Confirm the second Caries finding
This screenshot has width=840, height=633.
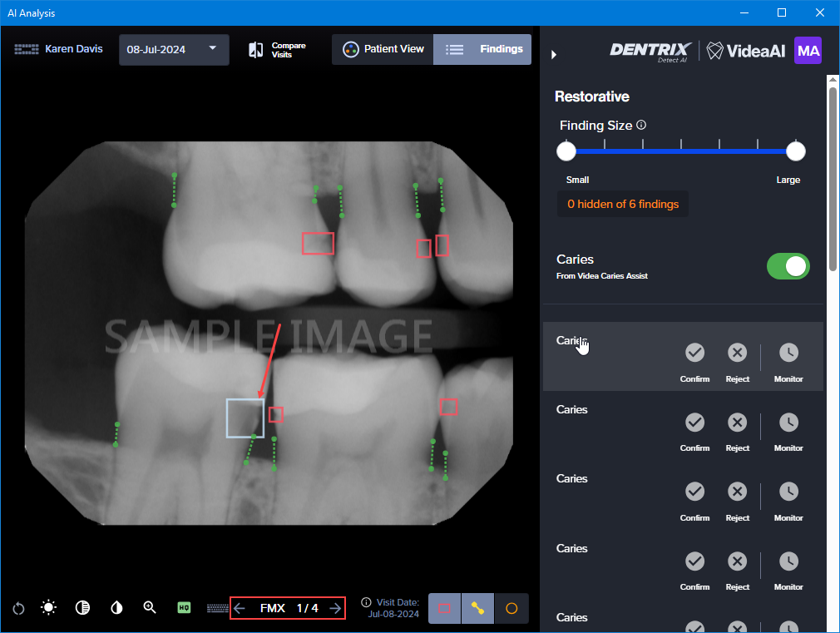point(694,423)
